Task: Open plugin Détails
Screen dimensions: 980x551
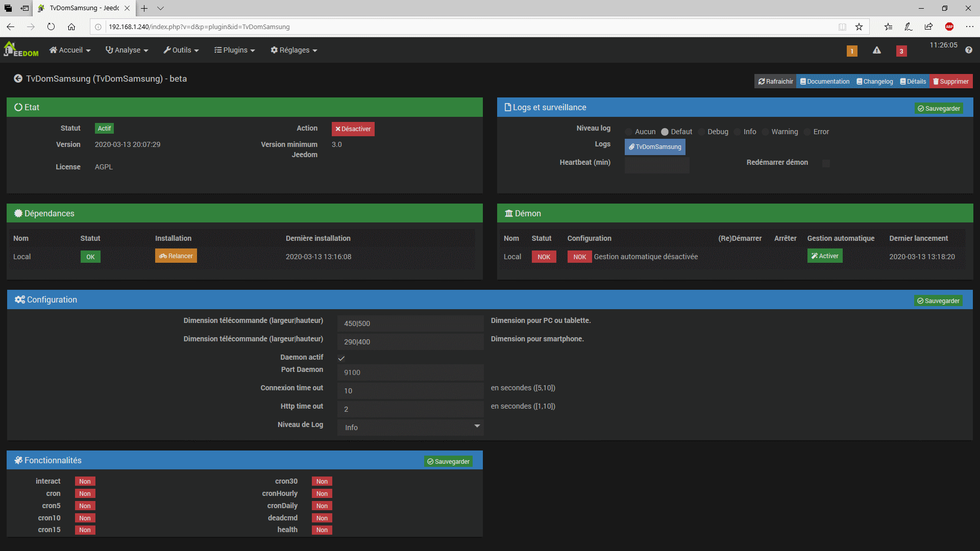Action: pos(913,81)
